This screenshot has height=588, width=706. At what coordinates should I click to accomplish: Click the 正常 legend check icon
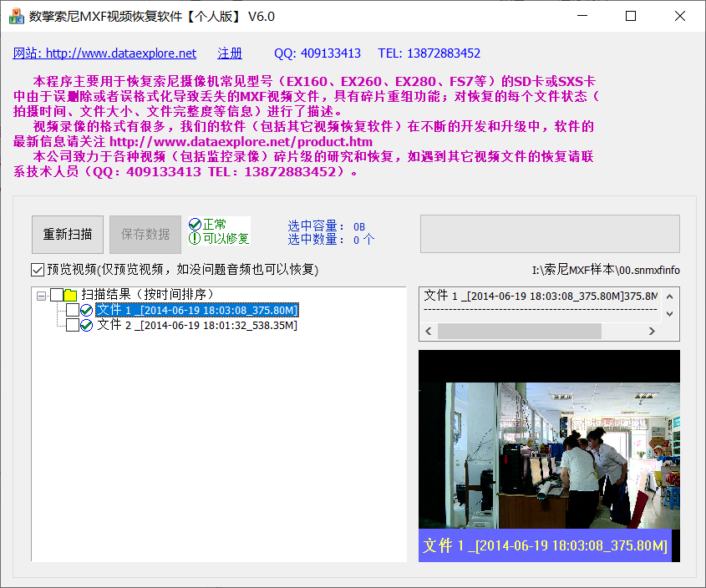pos(195,224)
